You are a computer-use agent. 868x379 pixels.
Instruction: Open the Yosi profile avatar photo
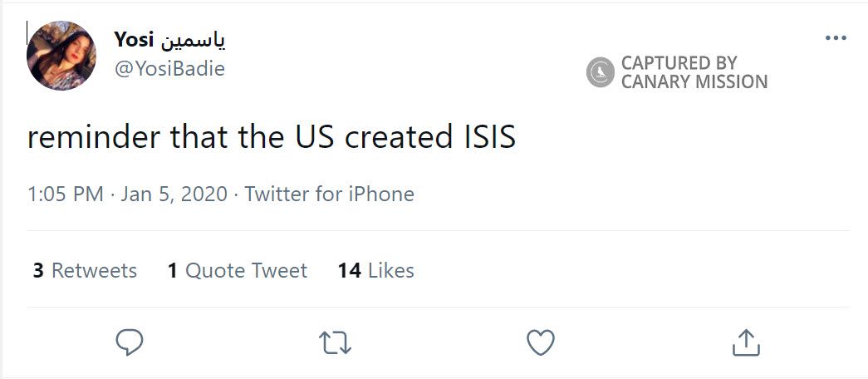pos(61,56)
